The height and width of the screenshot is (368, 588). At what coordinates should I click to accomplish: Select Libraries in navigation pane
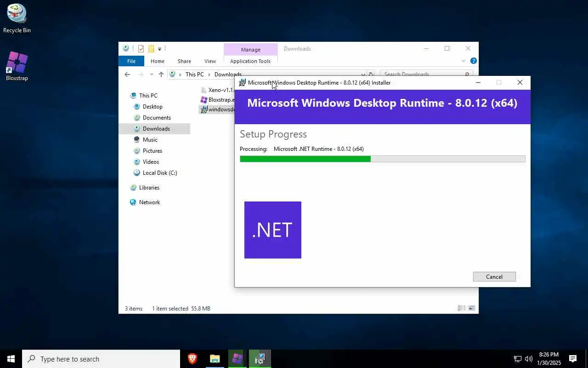149,188
